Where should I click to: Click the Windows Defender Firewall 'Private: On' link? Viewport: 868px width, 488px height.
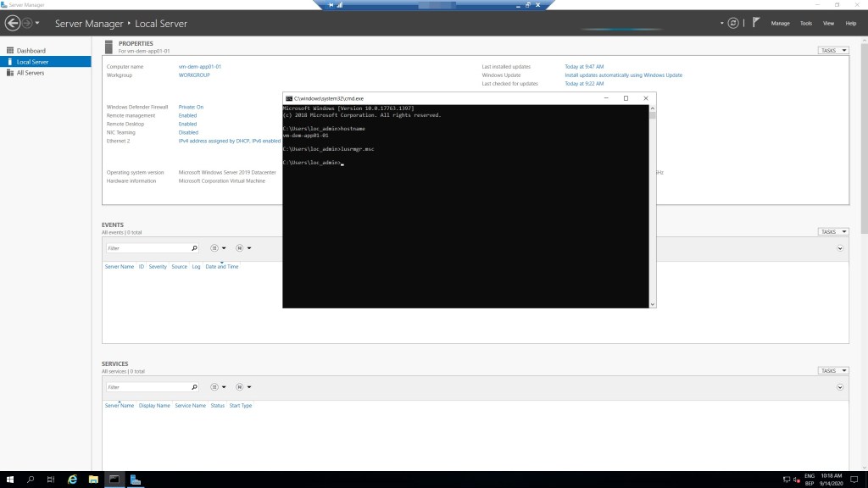pyautogui.click(x=191, y=107)
